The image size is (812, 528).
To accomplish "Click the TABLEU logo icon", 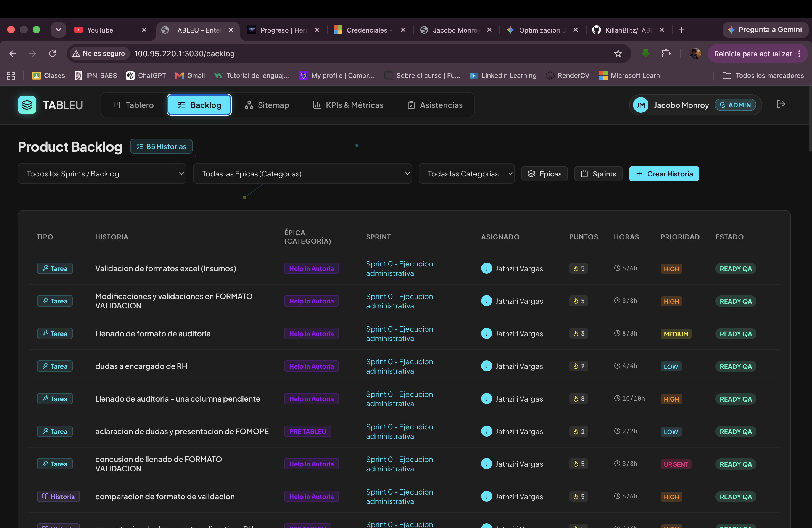I will click(x=27, y=105).
